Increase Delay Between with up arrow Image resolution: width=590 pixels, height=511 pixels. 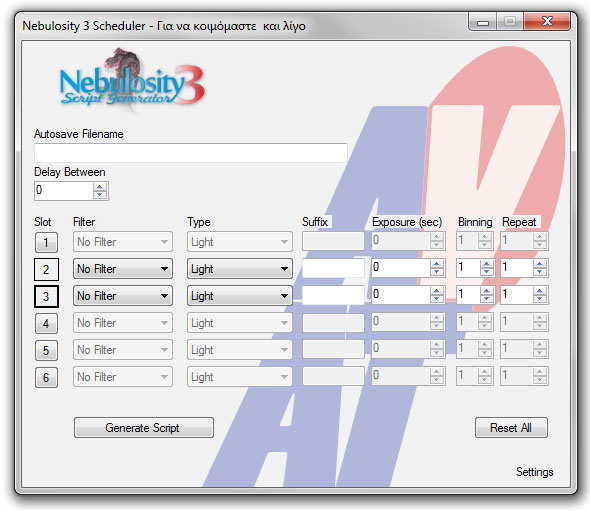point(100,187)
